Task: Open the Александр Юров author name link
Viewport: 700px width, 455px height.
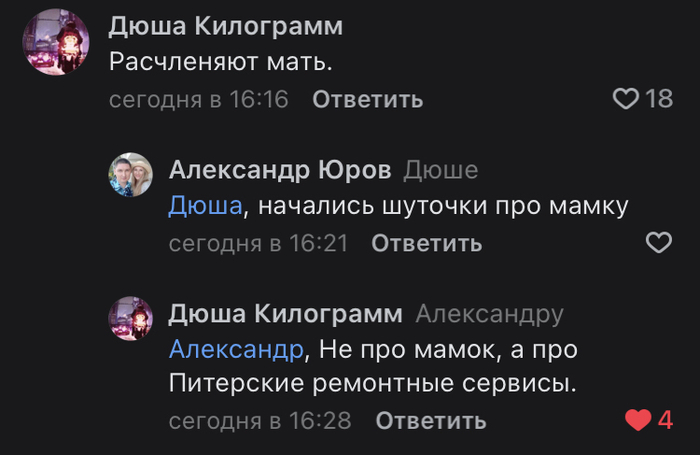Action: [x=279, y=171]
